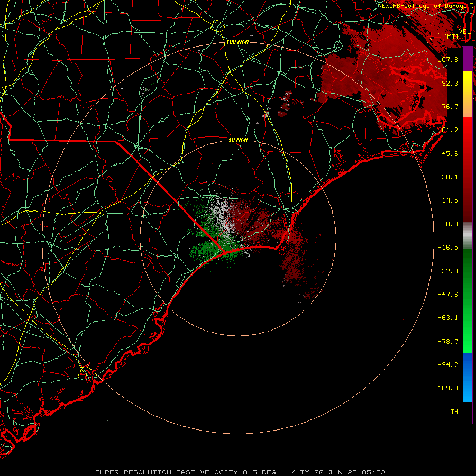This screenshot has height=476, width=476.
Task: Click the 45.6 velocity scale value
Action: click(450, 153)
